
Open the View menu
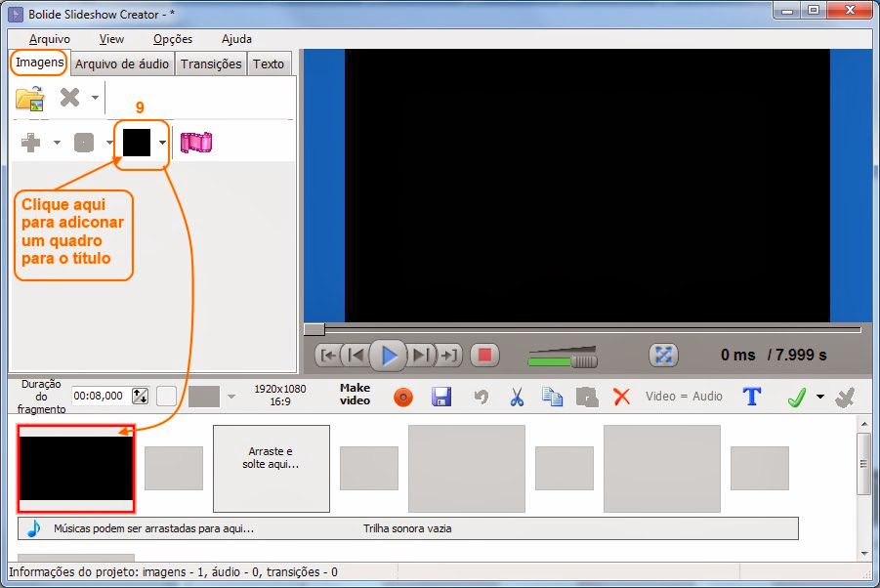click(111, 39)
